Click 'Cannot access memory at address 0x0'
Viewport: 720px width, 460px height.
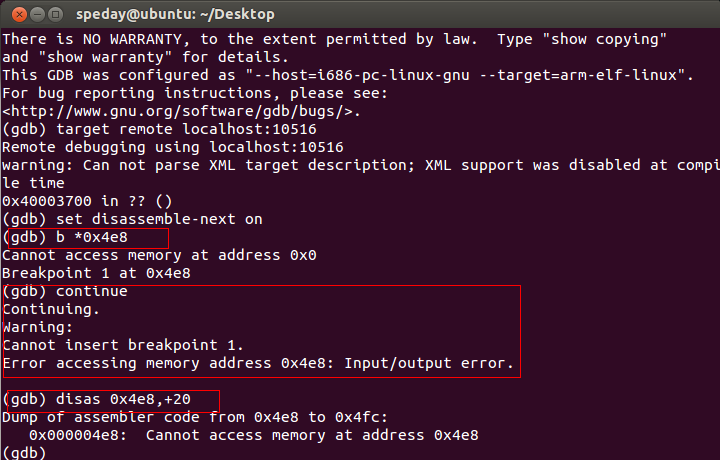tap(159, 255)
